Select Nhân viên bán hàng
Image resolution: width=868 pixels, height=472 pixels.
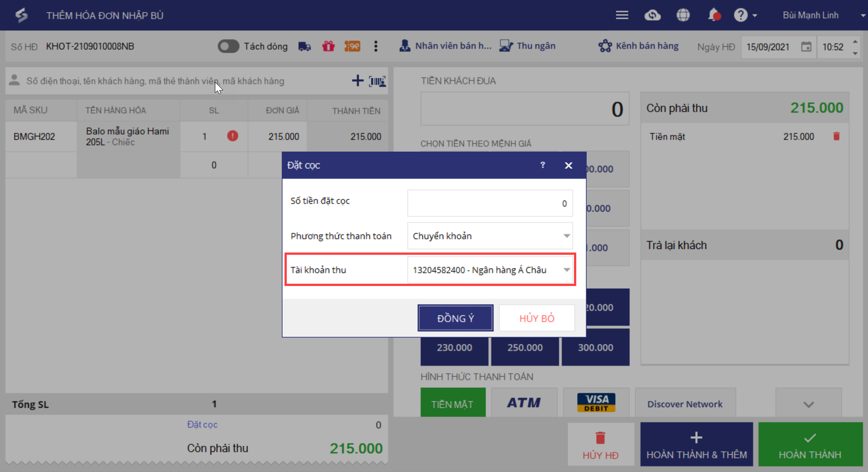tap(445, 46)
